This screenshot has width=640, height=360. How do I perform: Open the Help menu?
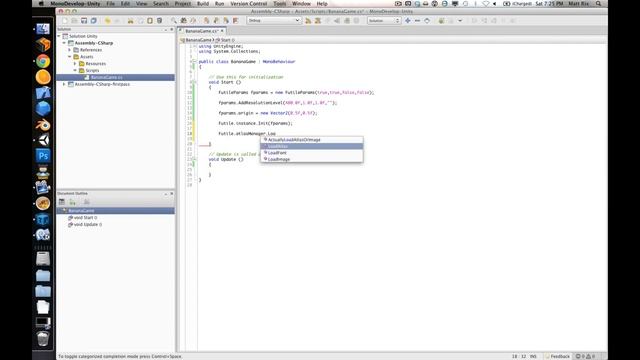(x=322, y=4)
